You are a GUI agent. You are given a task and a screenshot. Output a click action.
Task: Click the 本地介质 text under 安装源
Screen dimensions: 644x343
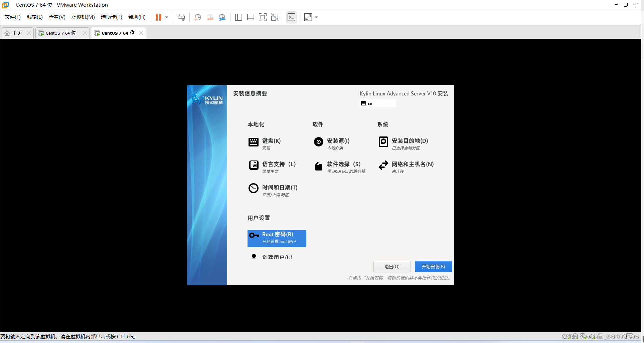[x=335, y=148]
